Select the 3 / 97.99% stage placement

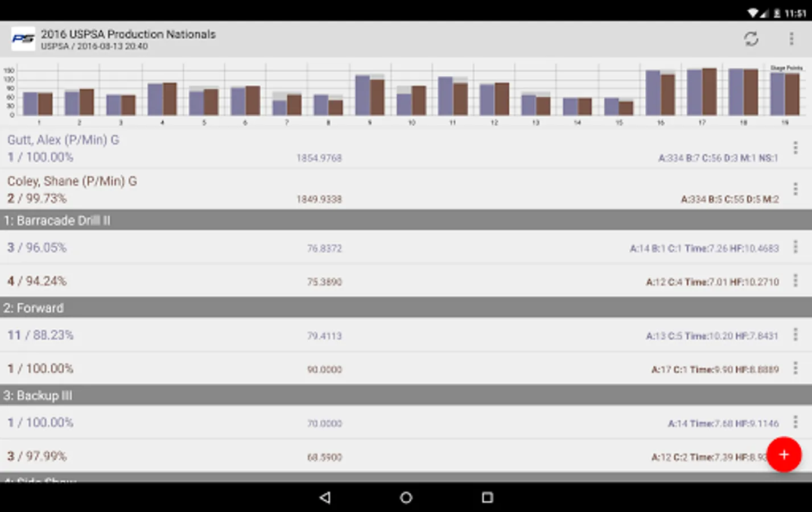click(37, 456)
